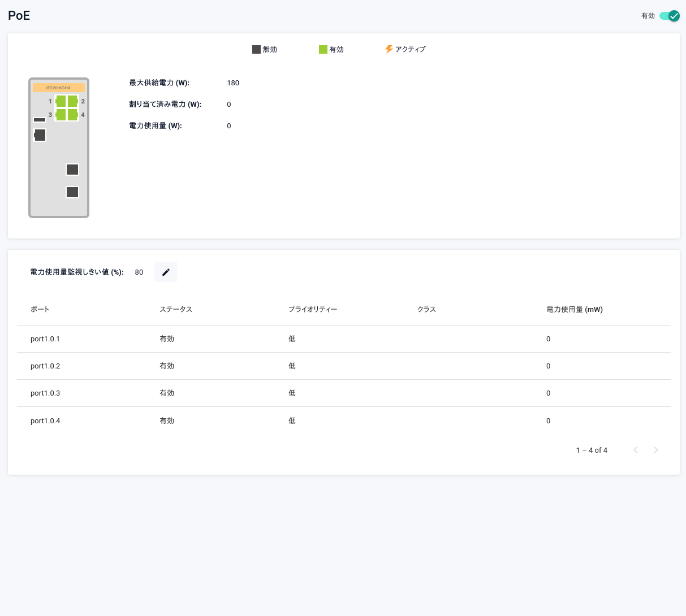Click the IE220-6GHX model label
The height and width of the screenshot is (616, 686).
pyautogui.click(x=59, y=88)
